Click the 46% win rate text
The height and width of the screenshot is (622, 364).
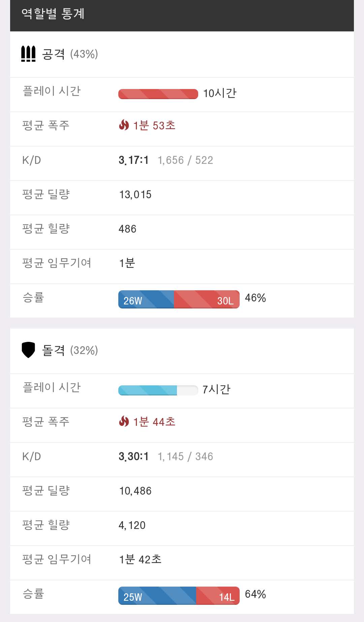point(255,298)
